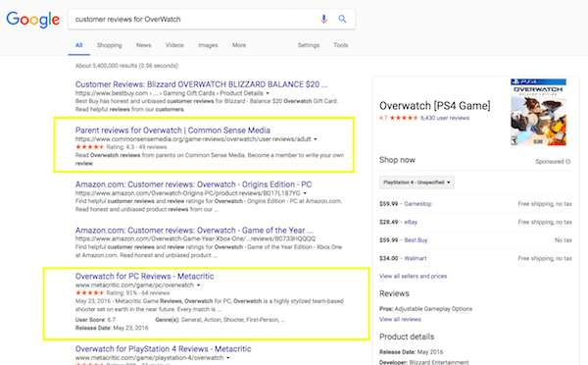
Task: Switch to the Videos tab
Action: pos(174,45)
